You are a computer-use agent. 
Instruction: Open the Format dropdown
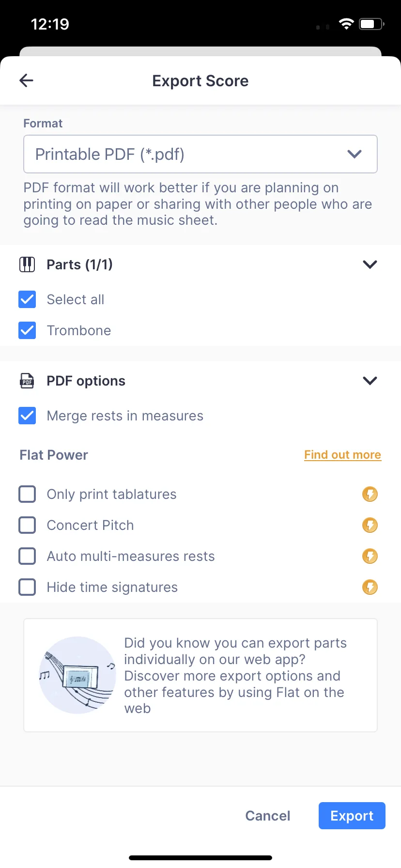[200, 154]
